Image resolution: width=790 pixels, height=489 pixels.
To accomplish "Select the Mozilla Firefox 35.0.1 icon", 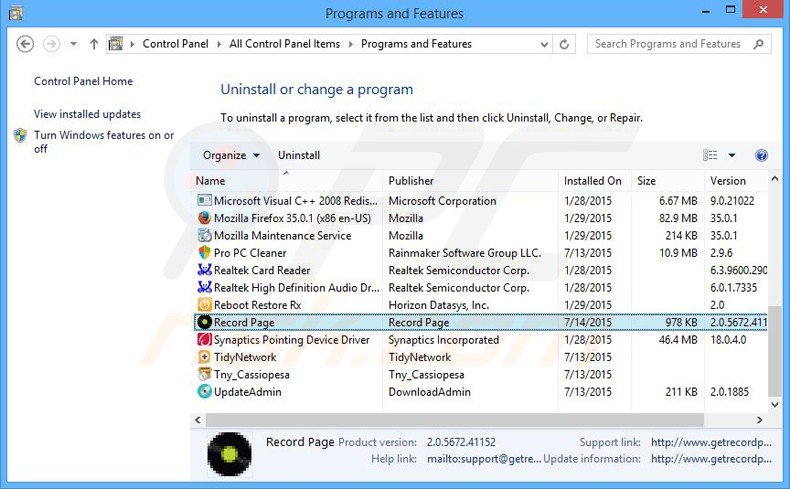I will (x=204, y=218).
